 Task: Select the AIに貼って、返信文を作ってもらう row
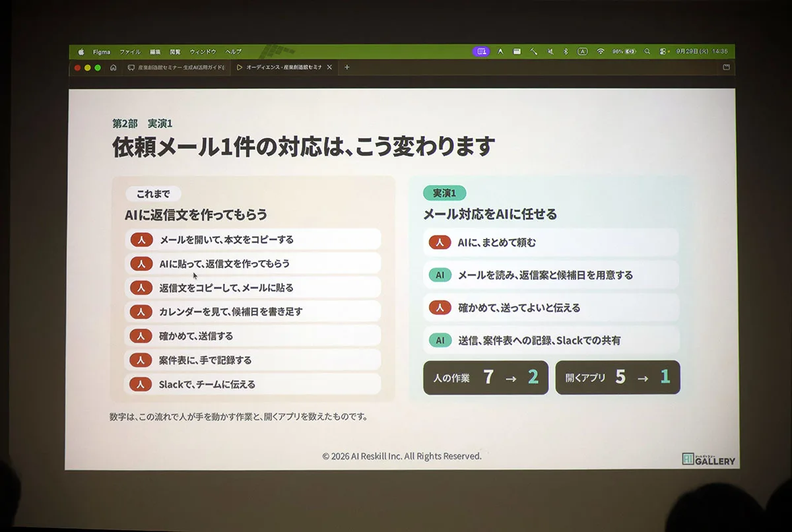pos(253,263)
